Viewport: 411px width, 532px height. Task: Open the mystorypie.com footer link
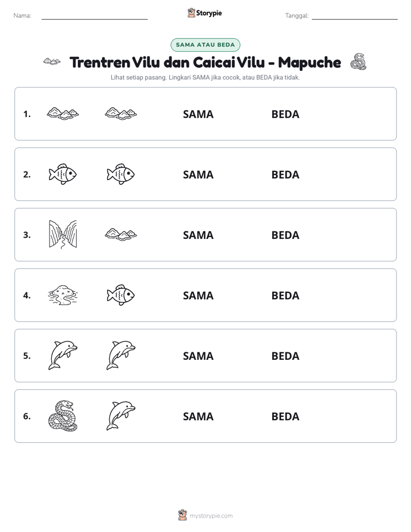coord(211,516)
